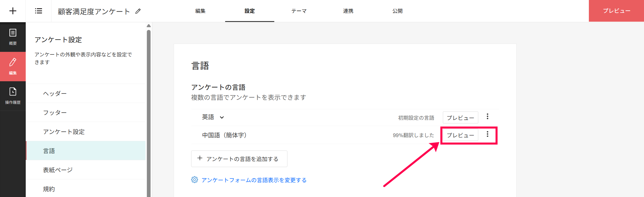Image resolution: width=644 pixels, height=197 pixels.
Task: Click the pencil icon beside survey title
Action: pos(138,11)
